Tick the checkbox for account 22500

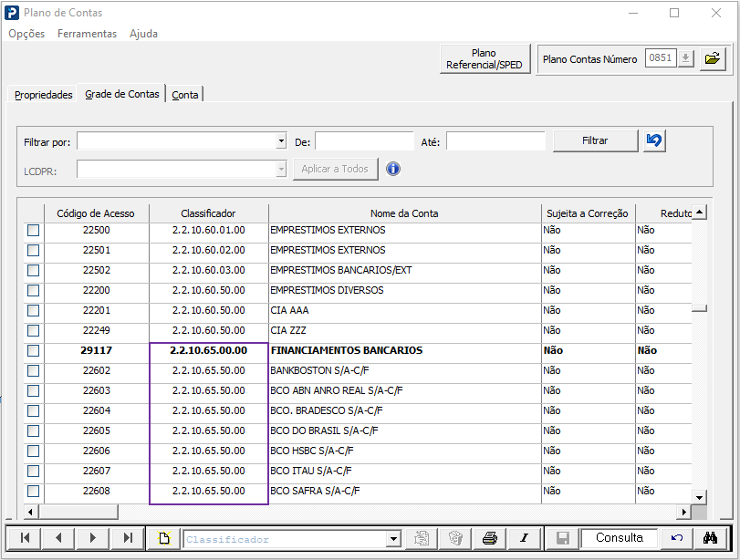tap(33, 230)
